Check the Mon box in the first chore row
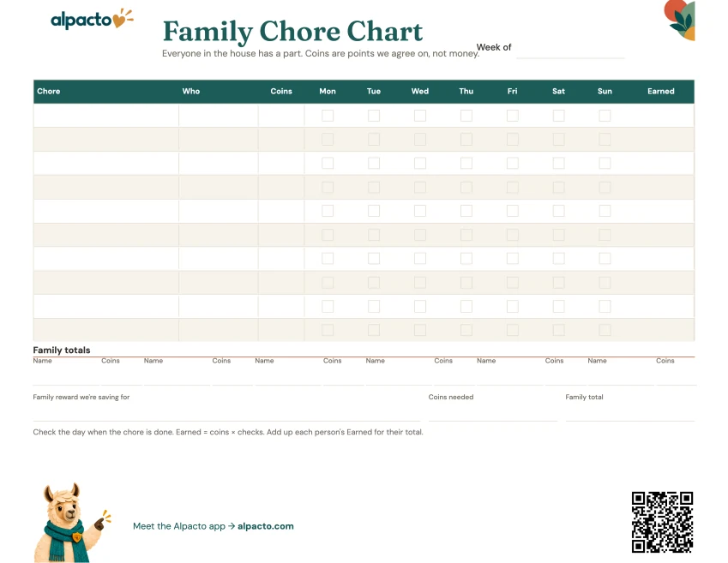This screenshot has height=563, width=728. tap(328, 115)
